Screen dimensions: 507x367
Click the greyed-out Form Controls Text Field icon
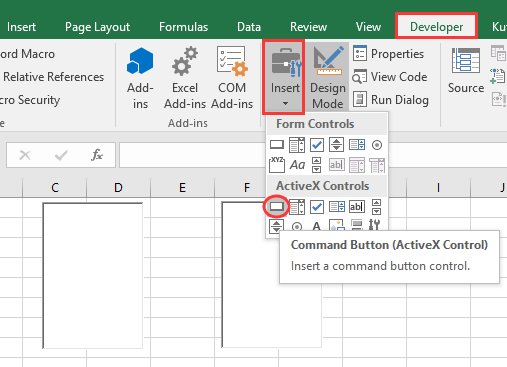tap(337, 165)
